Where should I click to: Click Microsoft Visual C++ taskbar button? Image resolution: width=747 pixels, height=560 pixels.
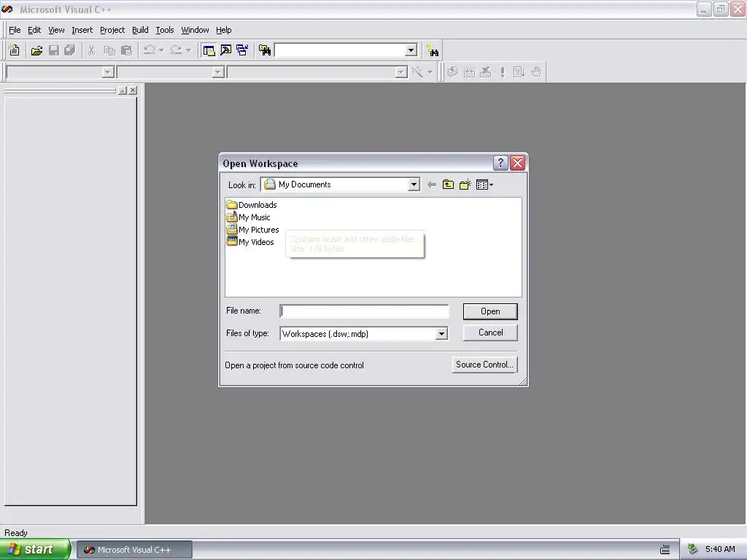tap(134, 550)
